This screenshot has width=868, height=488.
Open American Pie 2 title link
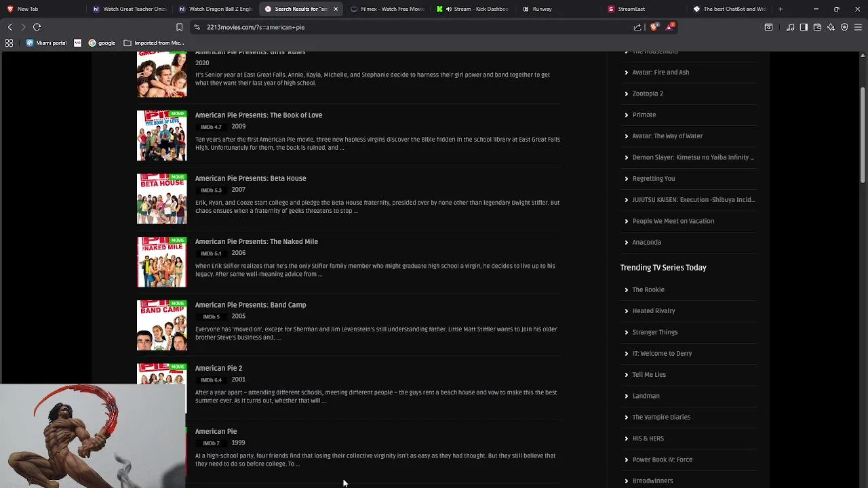point(218,368)
